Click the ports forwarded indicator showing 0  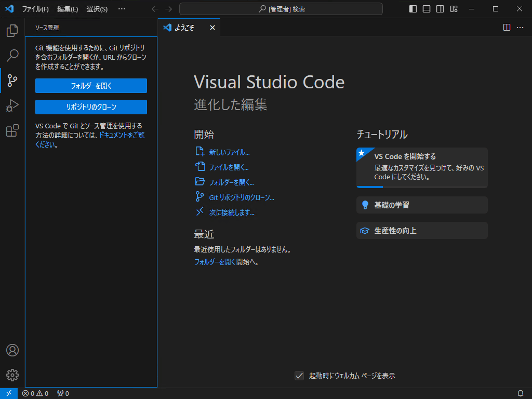click(x=63, y=393)
